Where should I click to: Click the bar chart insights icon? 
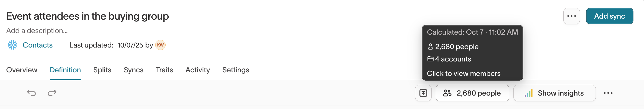[x=528, y=93]
